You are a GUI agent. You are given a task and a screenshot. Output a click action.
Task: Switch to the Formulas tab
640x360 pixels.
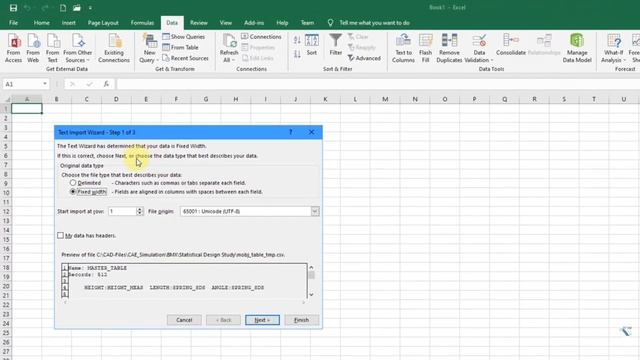(x=142, y=23)
